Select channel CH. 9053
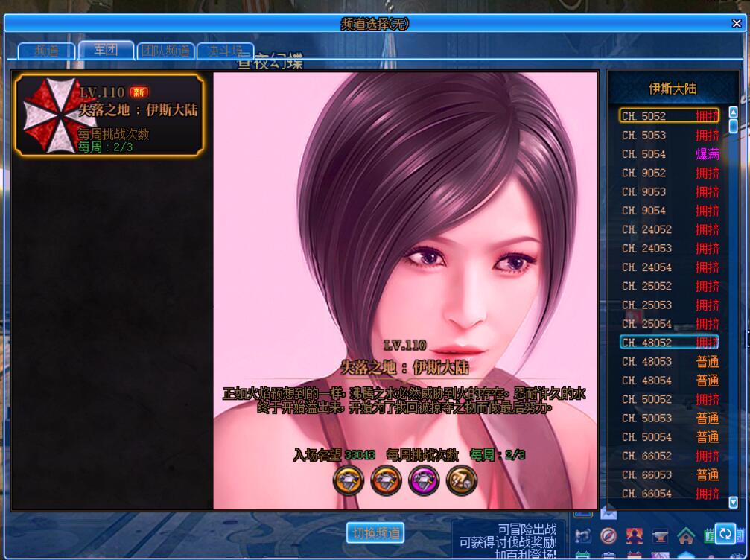Screen dimensions: 750x560 (669, 192)
